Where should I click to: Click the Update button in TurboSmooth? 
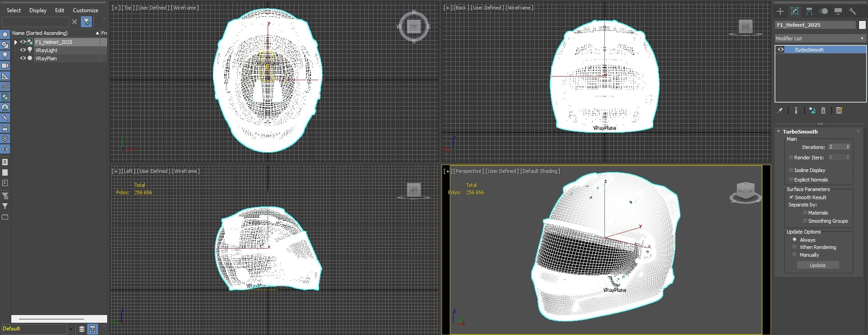[817, 265]
